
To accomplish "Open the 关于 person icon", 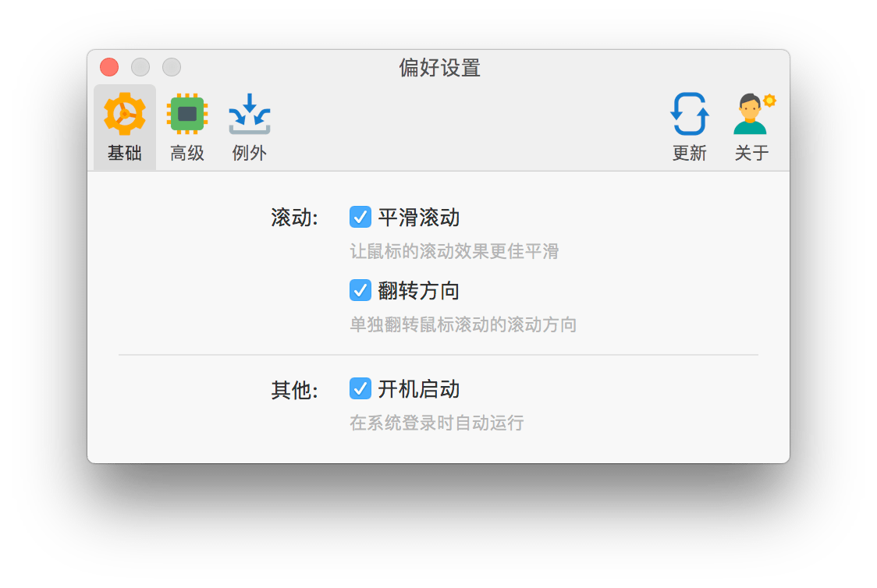I will [x=754, y=114].
